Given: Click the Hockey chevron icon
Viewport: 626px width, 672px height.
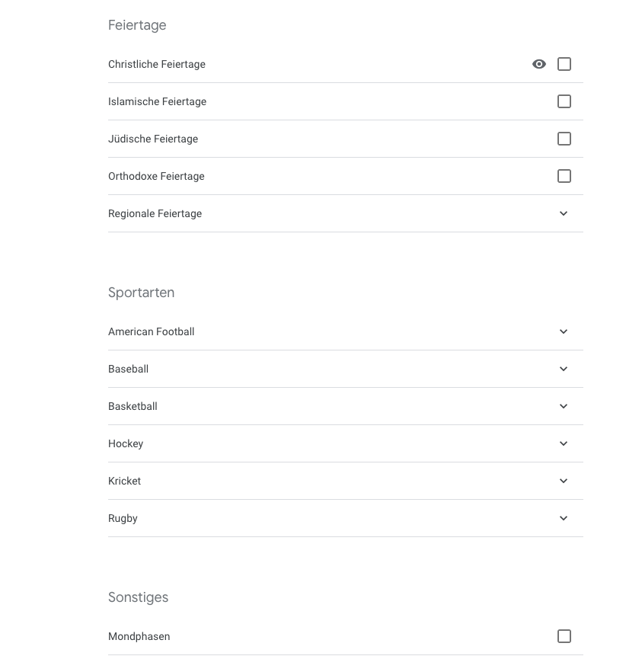Looking at the screenshot, I should [x=564, y=443].
